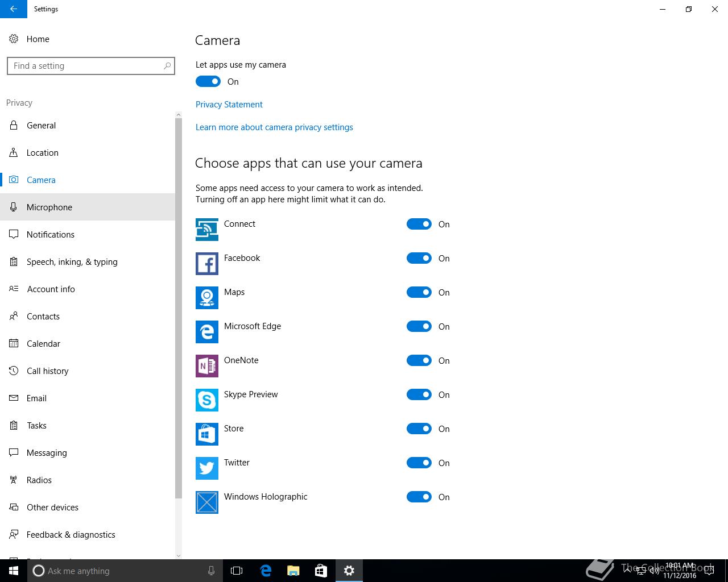
Task: Go to Call history settings
Action: click(88, 371)
